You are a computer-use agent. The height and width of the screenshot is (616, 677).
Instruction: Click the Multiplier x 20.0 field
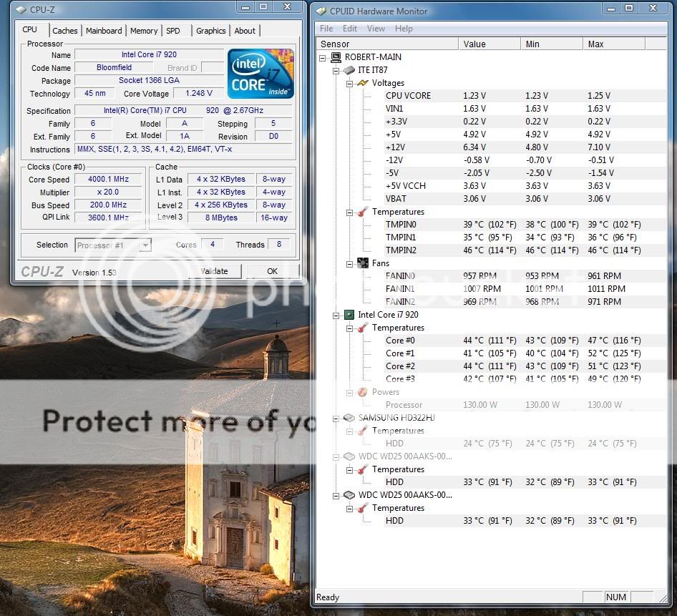coord(108,192)
